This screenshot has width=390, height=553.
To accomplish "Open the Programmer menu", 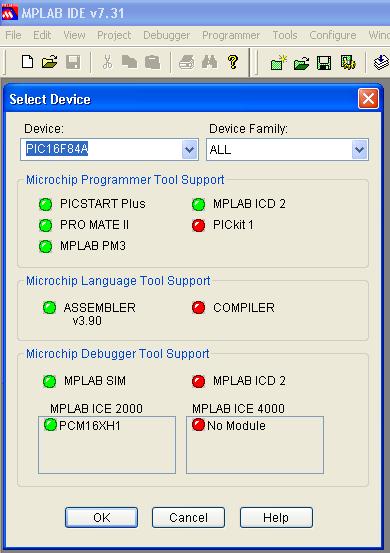I will pos(231,35).
